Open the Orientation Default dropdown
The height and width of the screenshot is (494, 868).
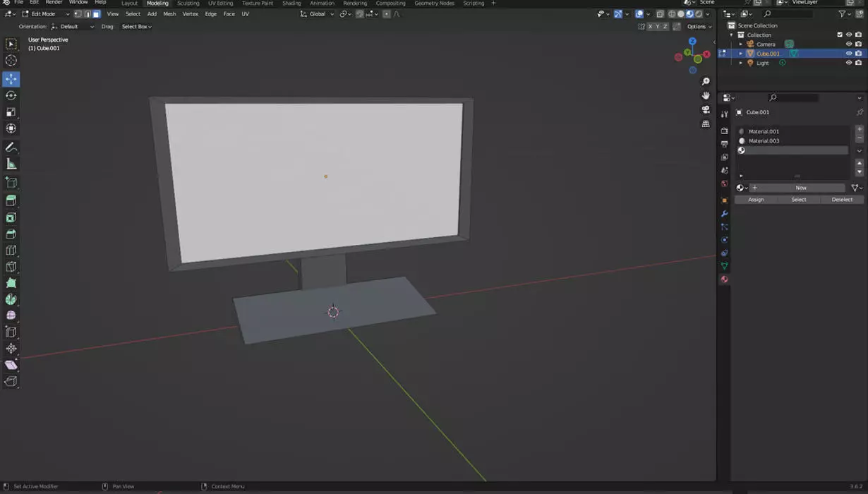pos(73,27)
